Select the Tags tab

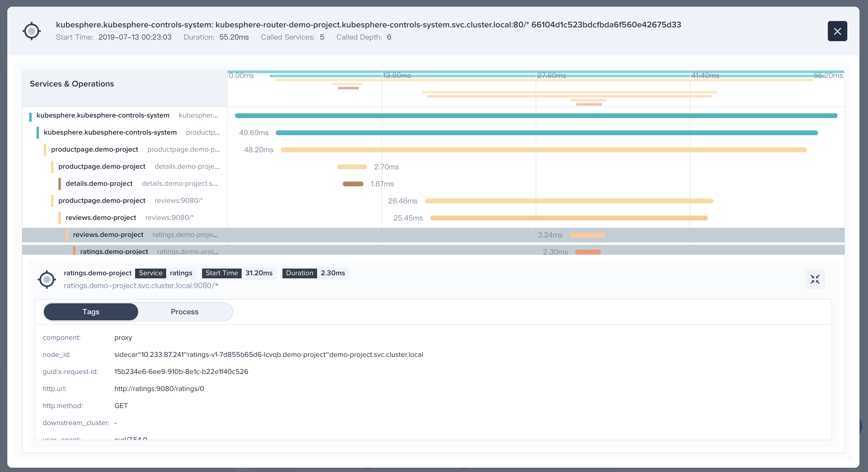pos(91,312)
